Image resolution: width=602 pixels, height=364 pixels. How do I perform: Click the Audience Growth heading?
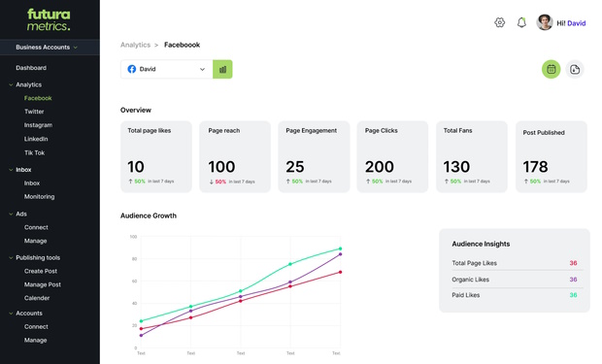[149, 215]
